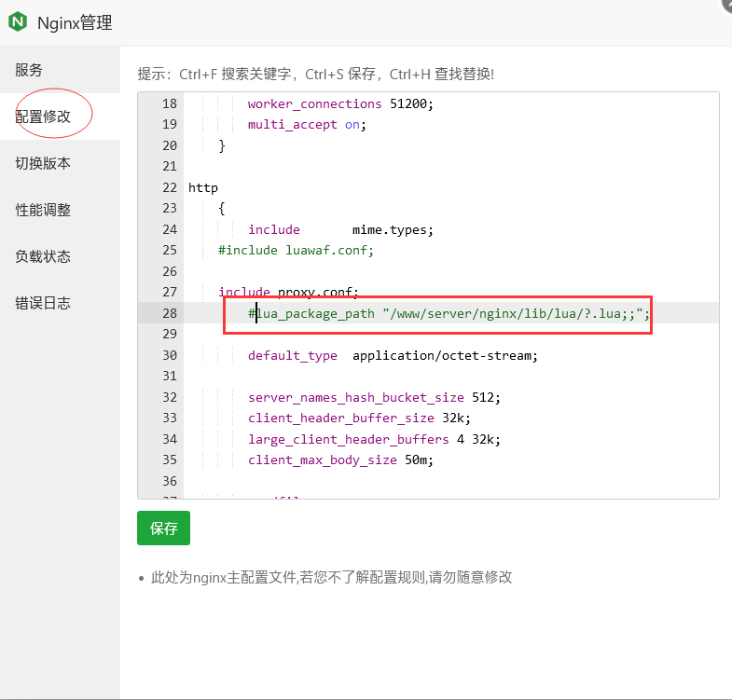Screen dimensions: 732x700
Task: Click the include proxy.conf line
Action: point(288,292)
